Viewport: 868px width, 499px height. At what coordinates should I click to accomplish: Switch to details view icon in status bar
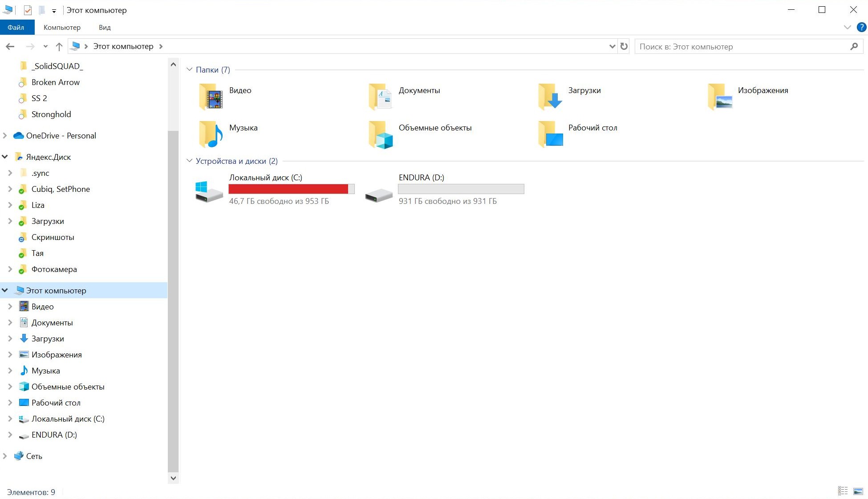tap(843, 491)
